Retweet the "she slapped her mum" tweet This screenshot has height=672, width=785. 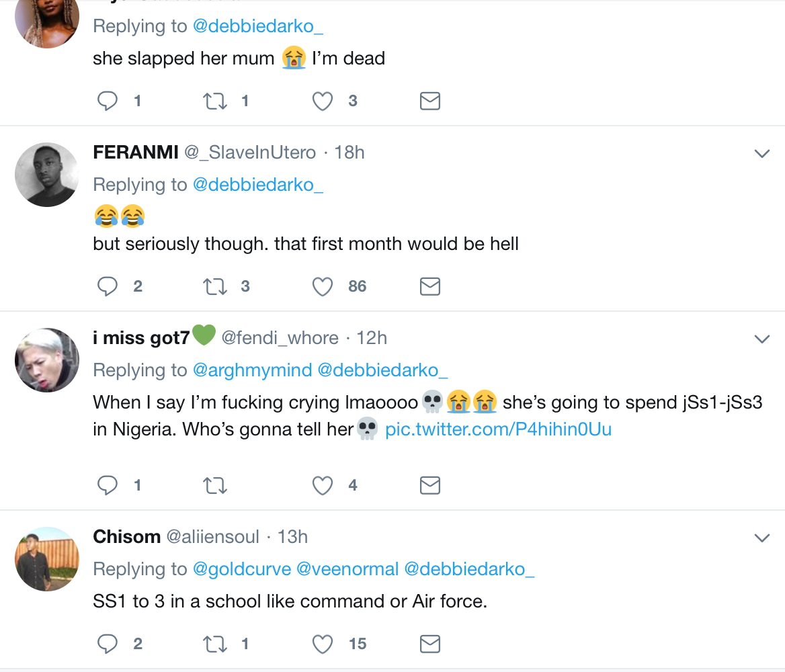(x=215, y=101)
